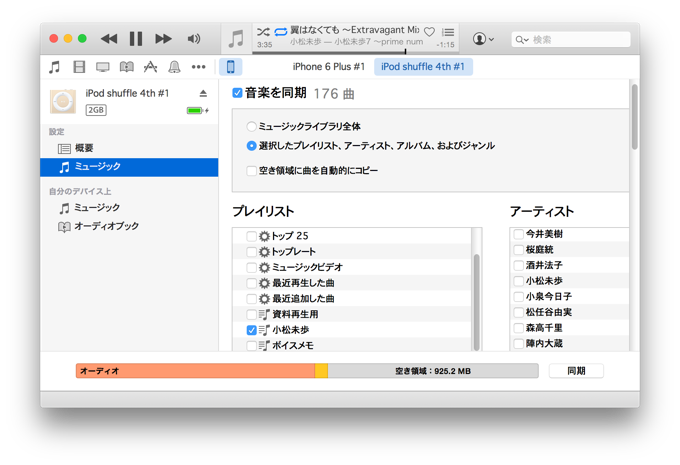Open the Up Next list icon
Viewport: 680px width, 465px height.
point(448,32)
